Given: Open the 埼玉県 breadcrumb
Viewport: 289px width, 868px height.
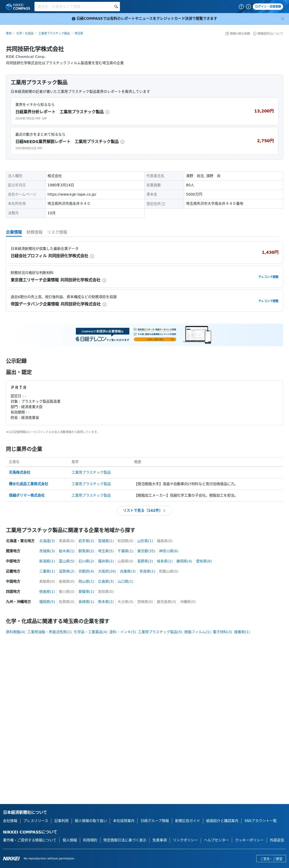Looking at the screenshot, I should click(79, 33).
